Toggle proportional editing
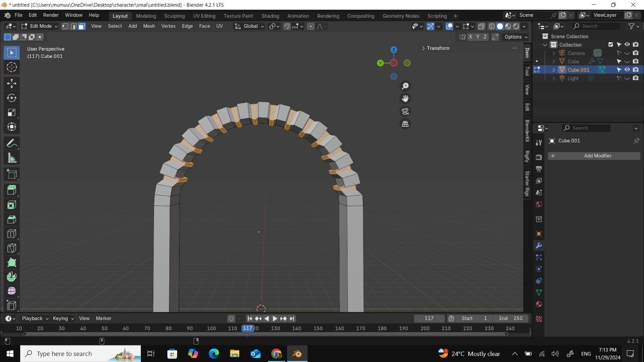 [311, 26]
